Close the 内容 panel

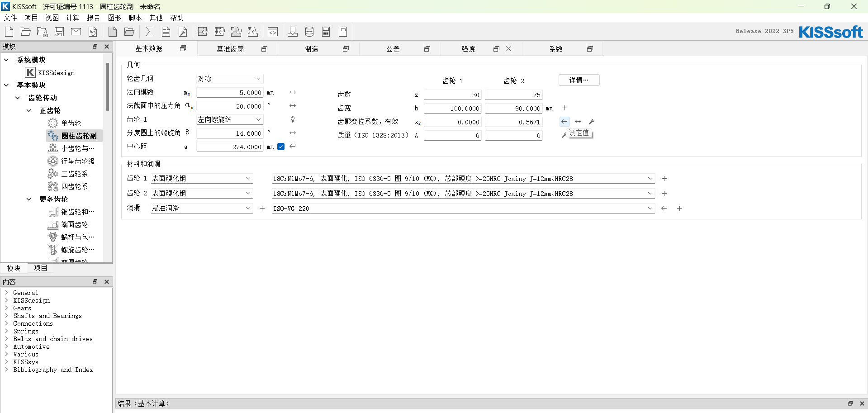107,282
